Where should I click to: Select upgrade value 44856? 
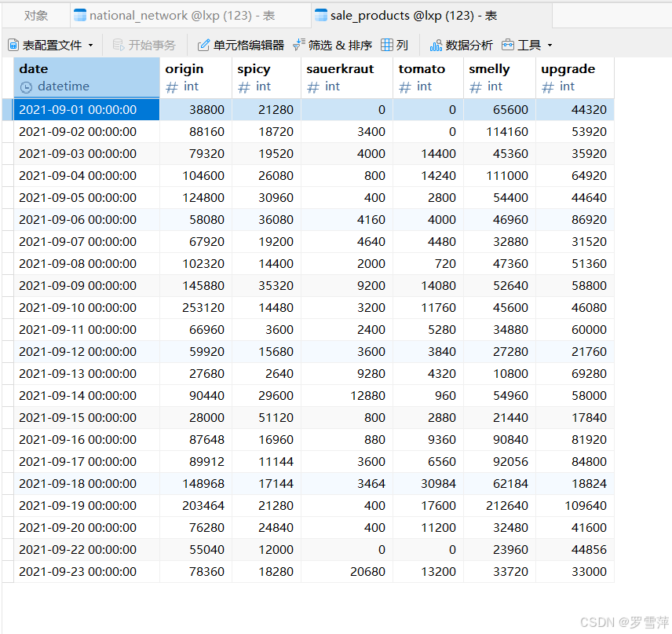click(x=575, y=549)
